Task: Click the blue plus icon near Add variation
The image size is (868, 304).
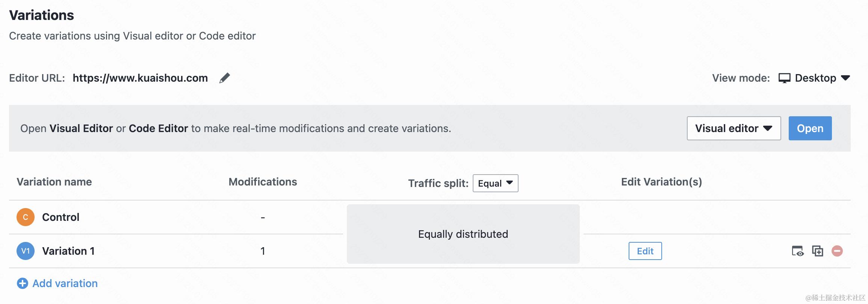Action: point(23,283)
